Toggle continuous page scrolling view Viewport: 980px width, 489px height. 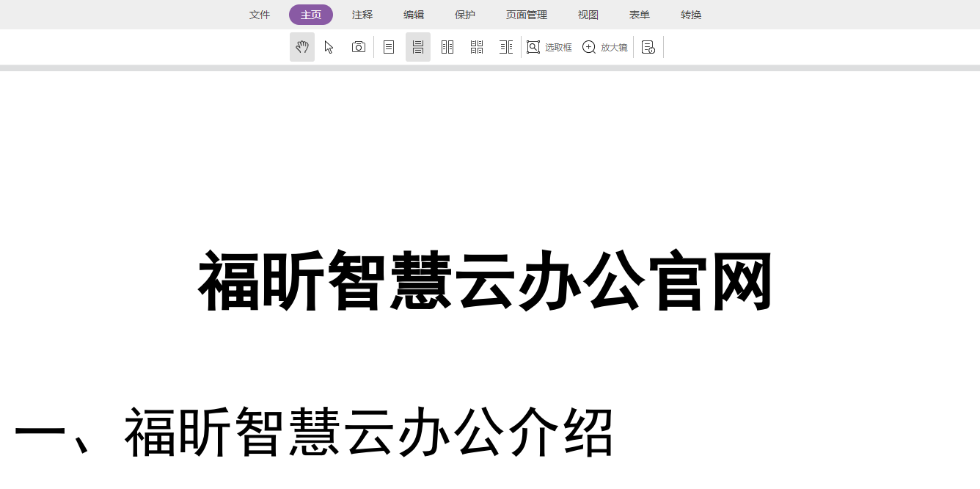(x=418, y=46)
